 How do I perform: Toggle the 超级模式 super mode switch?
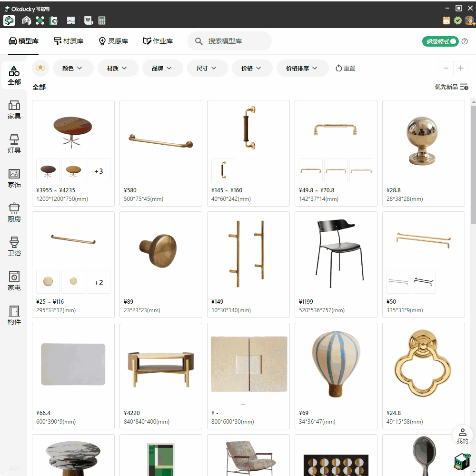point(440,41)
